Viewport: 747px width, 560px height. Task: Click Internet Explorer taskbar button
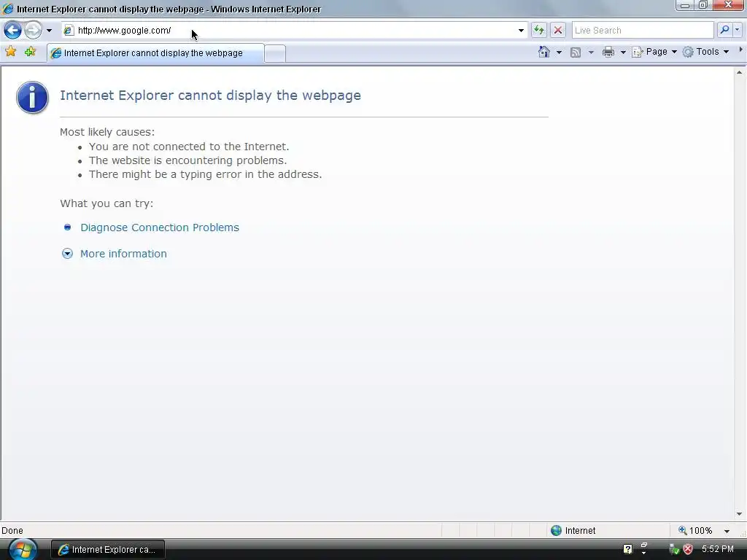tap(108, 550)
